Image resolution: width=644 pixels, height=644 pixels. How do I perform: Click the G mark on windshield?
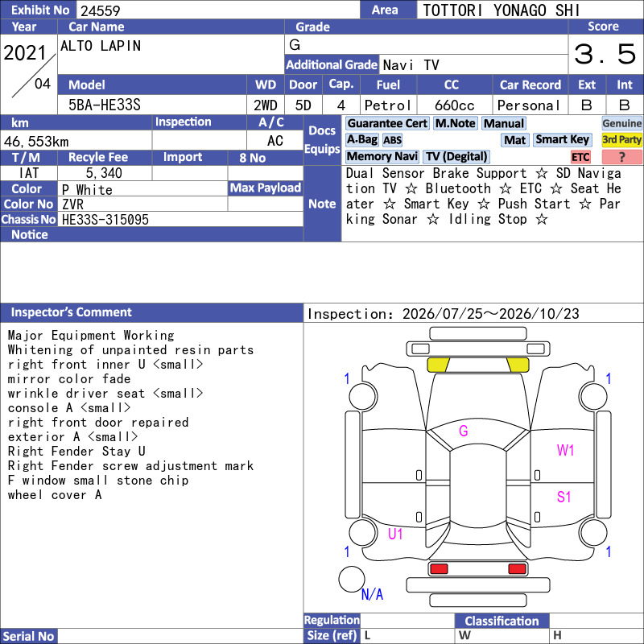click(464, 431)
